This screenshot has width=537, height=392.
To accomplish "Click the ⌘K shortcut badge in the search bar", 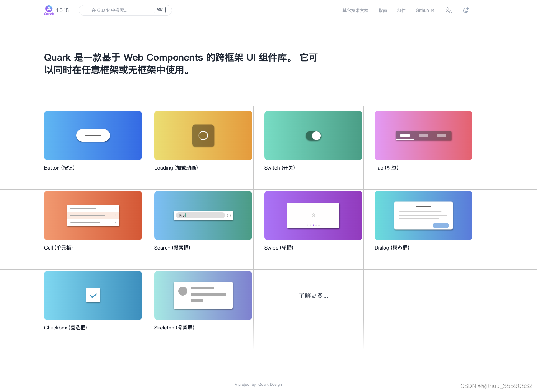I will tap(160, 10).
